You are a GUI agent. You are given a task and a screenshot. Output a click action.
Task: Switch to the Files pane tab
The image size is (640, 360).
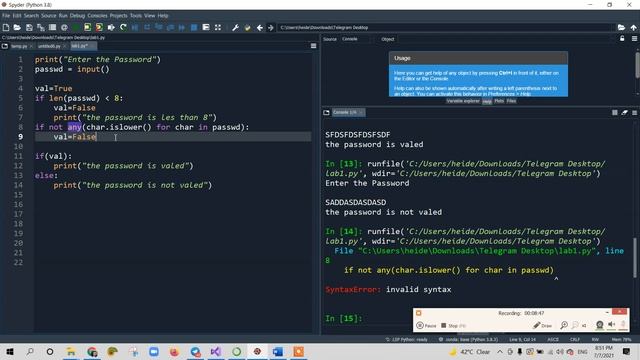[x=511, y=101]
